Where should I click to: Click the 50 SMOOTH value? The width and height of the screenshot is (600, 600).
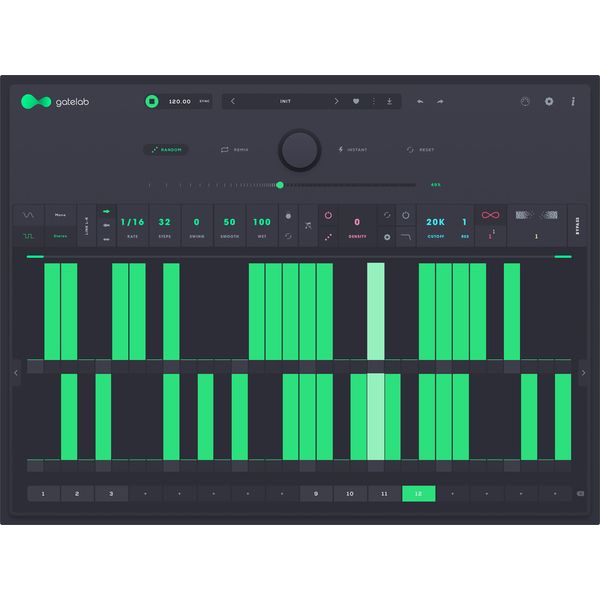pos(230,222)
